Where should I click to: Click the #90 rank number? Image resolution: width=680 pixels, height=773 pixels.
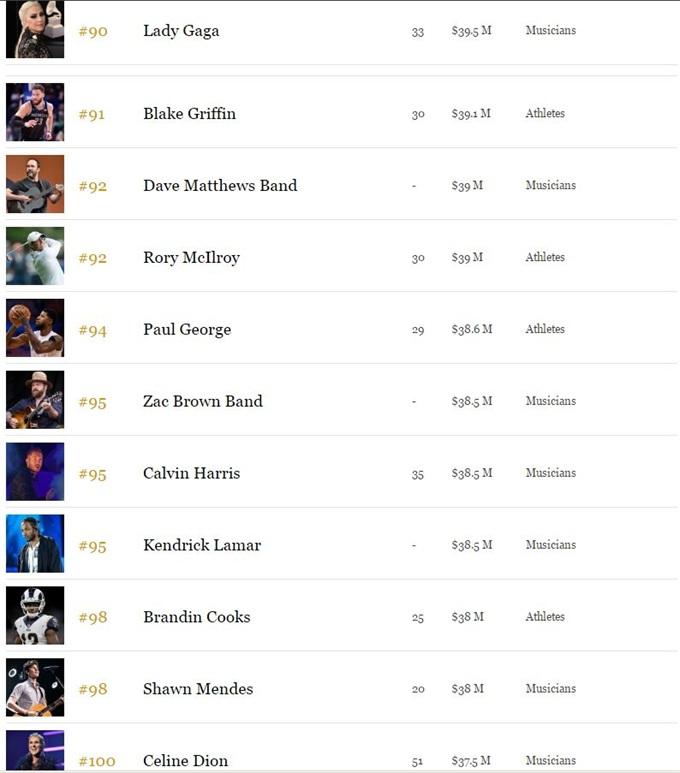click(93, 32)
